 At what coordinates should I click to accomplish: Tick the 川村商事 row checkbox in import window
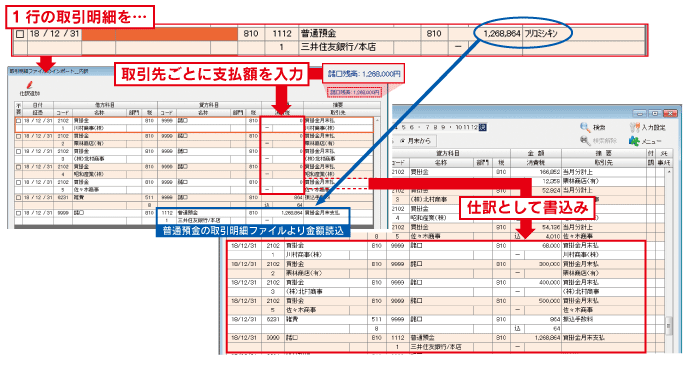click(18, 121)
